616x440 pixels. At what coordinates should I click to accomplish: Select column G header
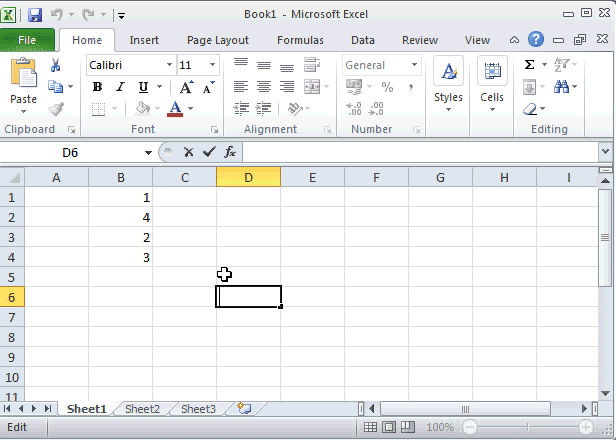440,177
